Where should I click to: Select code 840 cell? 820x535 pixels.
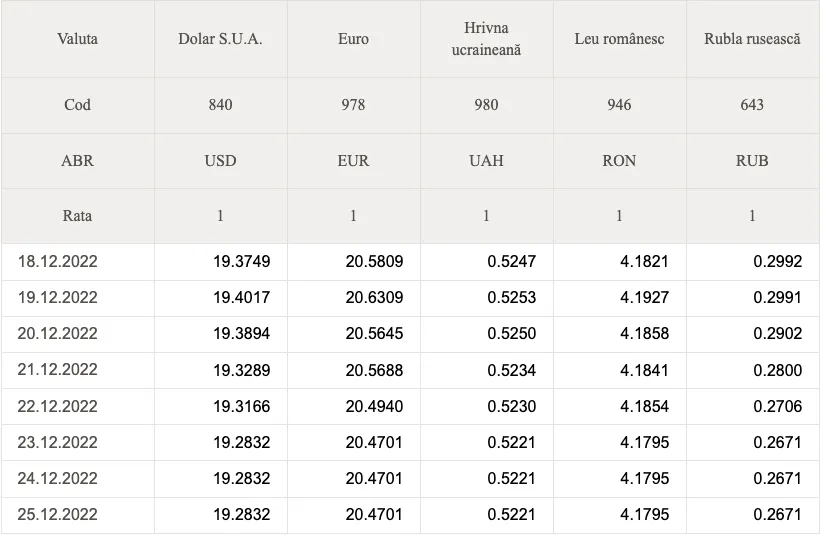(x=220, y=105)
